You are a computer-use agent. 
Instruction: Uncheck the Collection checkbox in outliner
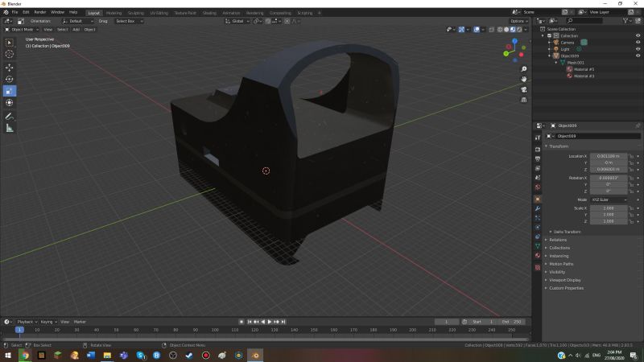(x=550, y=35)
